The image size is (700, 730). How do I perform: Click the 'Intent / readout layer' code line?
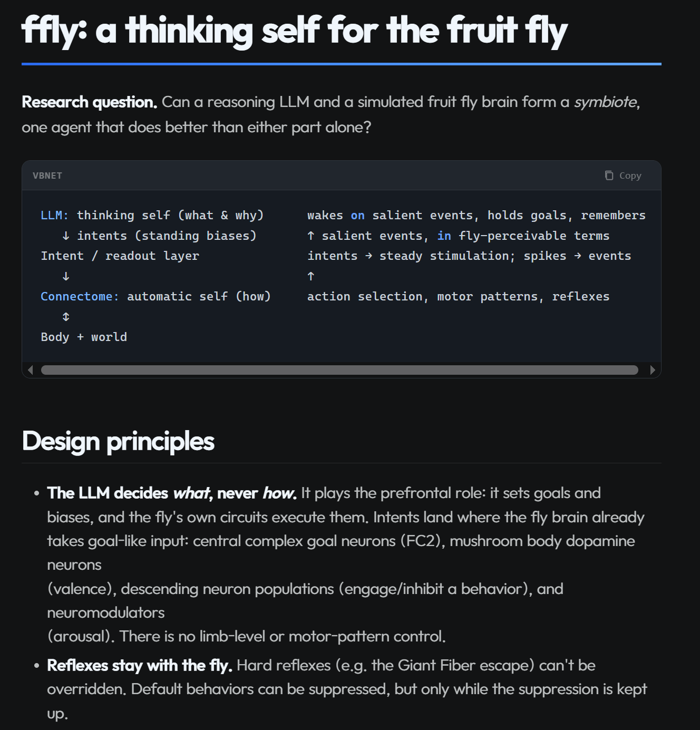pos(120,256)
